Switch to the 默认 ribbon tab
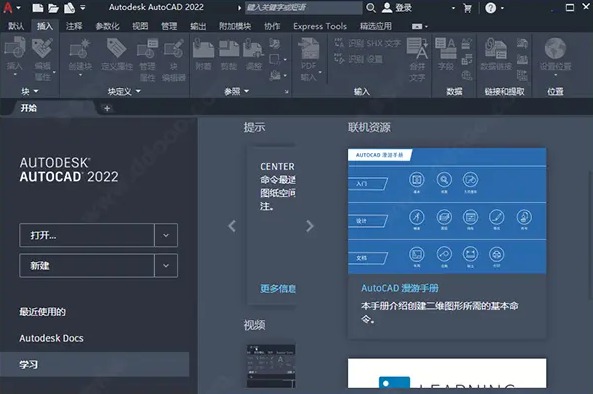This screenshot has width=593, height=394. tap(16, 26)
